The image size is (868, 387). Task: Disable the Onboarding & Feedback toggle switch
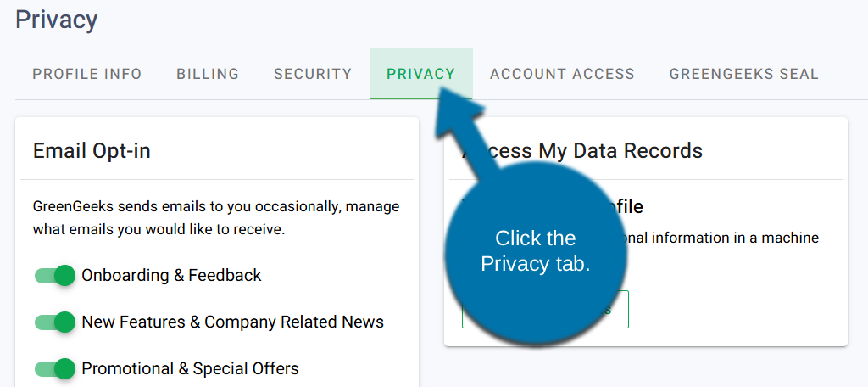[x=55, y=276]
